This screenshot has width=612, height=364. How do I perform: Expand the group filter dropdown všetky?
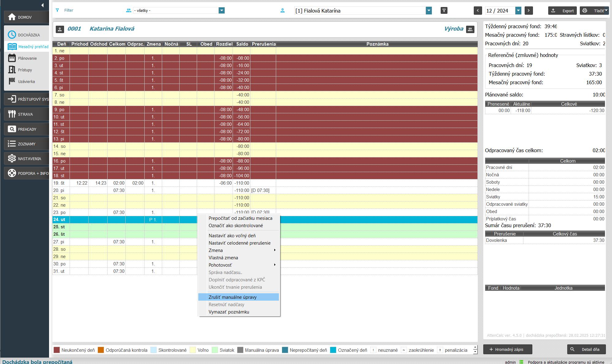[x=222, y=11]
